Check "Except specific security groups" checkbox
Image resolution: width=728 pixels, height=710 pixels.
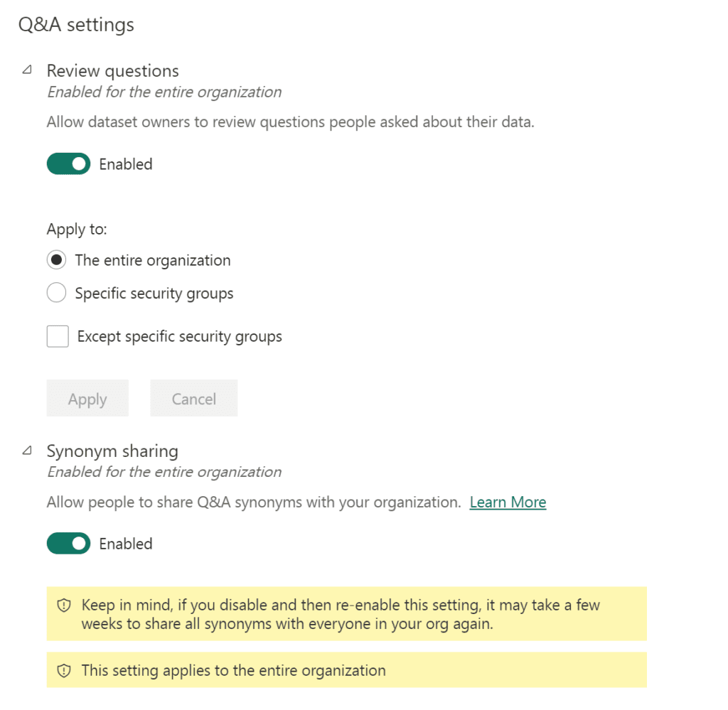[58, 336]
